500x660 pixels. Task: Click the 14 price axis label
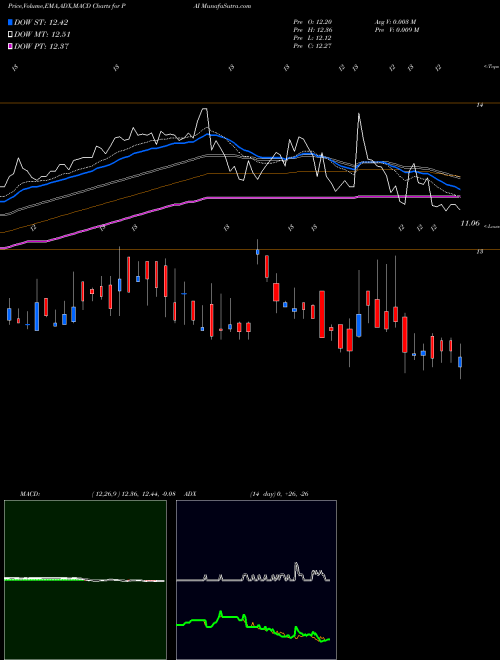click(480, 105)
